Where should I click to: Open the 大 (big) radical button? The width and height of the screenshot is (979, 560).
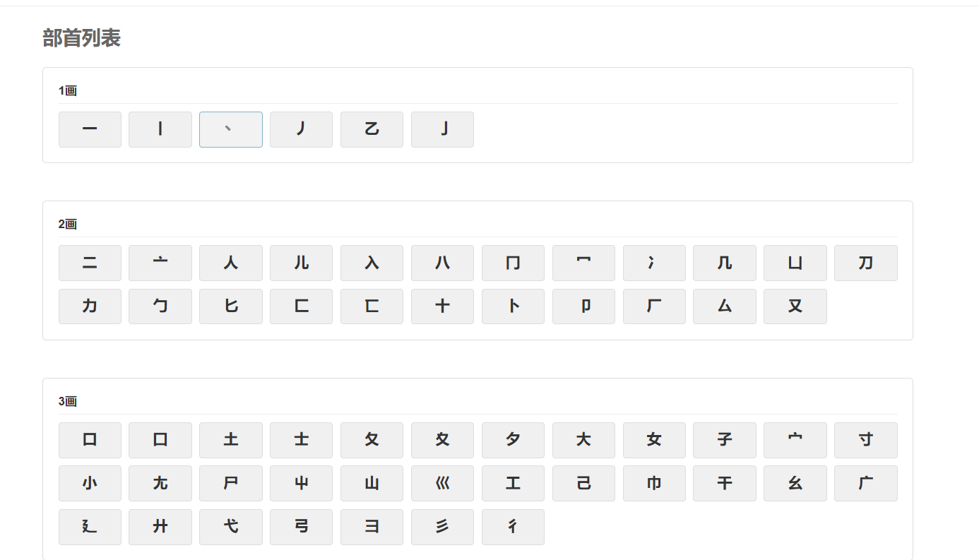pyautogui.click(x=583, y=440)
